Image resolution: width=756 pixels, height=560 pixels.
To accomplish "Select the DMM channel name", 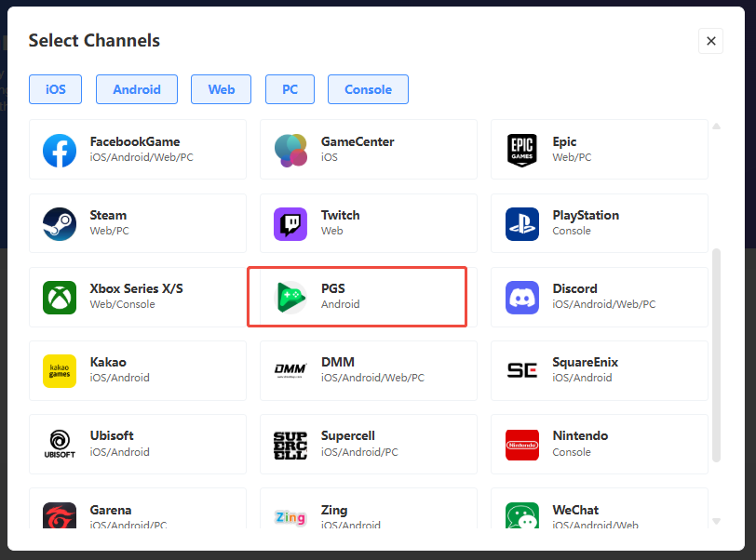I will pos(338,362).
